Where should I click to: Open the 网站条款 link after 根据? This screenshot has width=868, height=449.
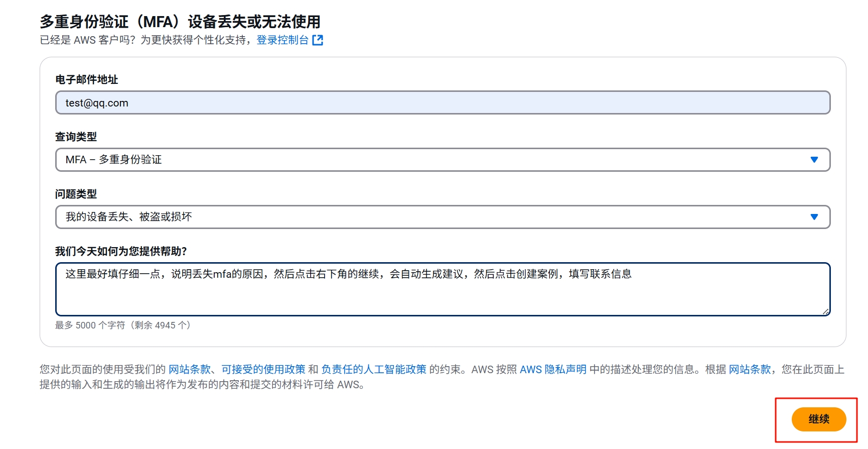750,370
